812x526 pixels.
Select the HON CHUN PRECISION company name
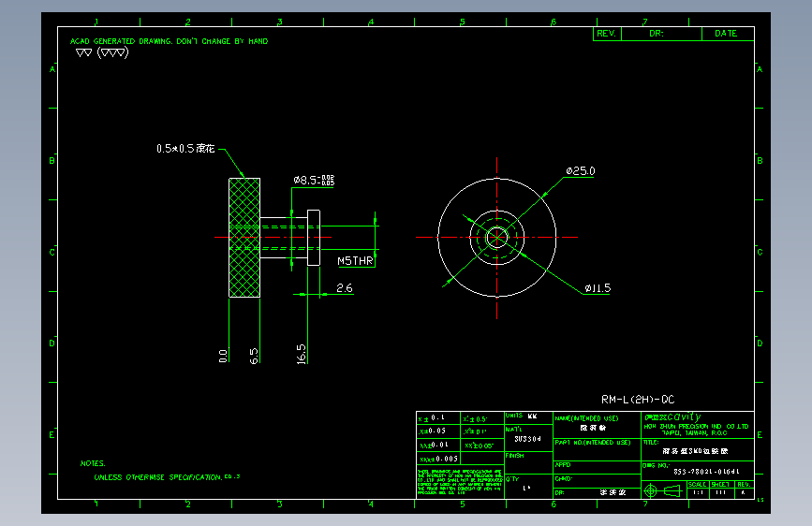pos(697,427)
